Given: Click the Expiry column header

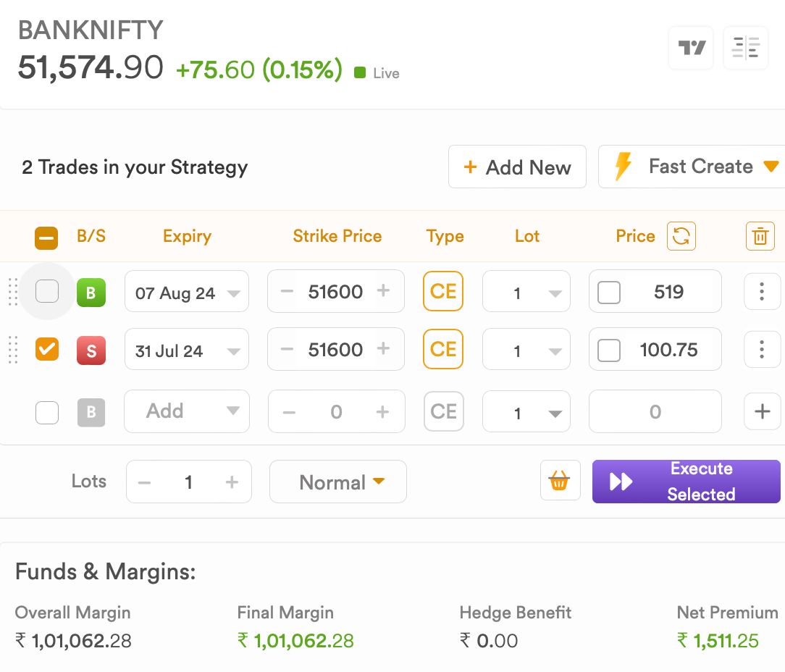Looking at the screenshot, I should point(187,236).
